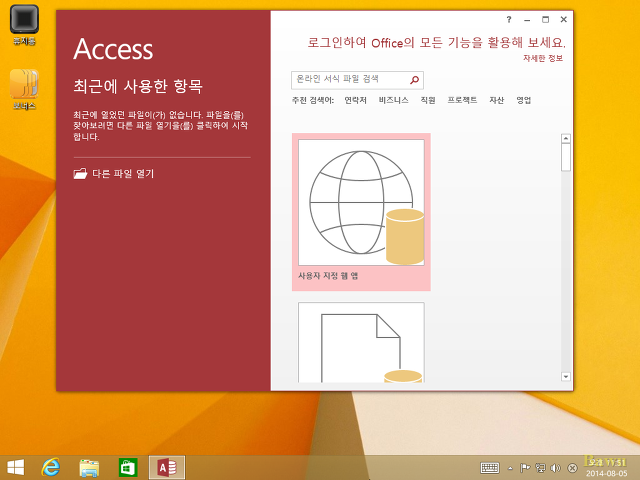Image resolution: width=640 pixels, height=480 pixels.
Task: Open the touch keyboard tray icon
Action: point(490,468)
